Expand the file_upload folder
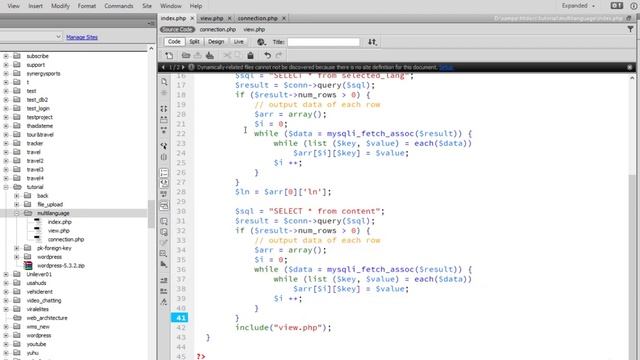This screenshot has width=640, height=360. [17, 204]
